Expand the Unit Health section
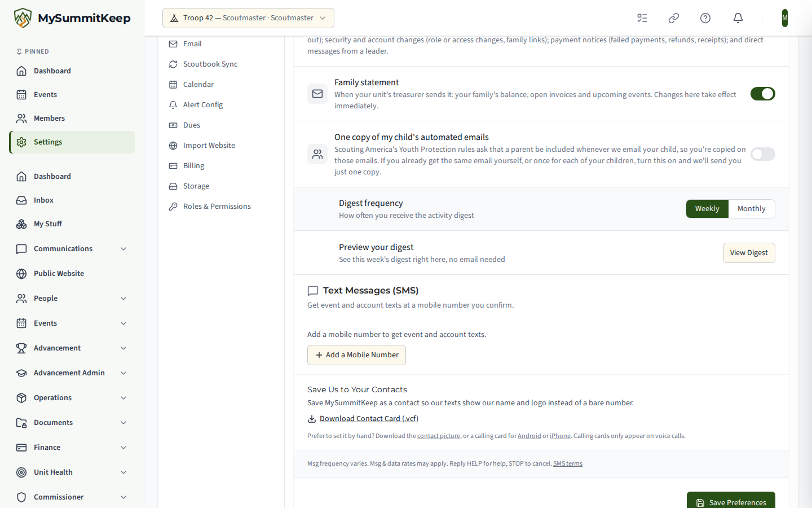This screenshot has height=508, width=812. pos(72,472)
